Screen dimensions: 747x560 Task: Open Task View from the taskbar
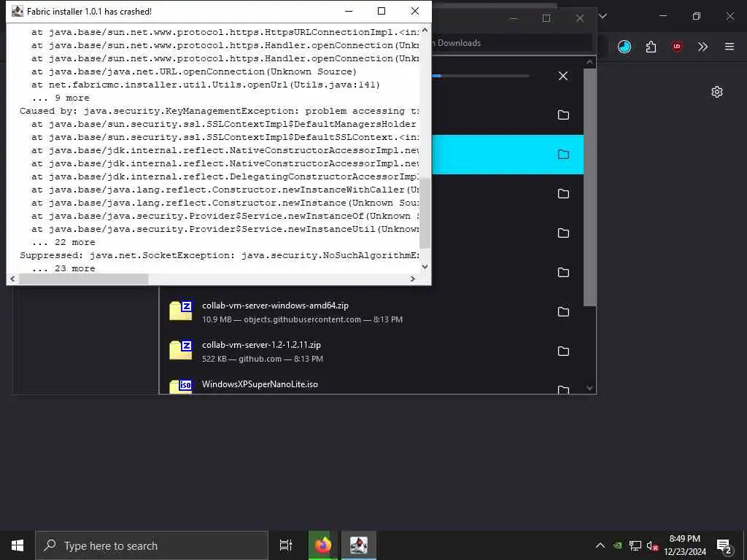[286, 545]
